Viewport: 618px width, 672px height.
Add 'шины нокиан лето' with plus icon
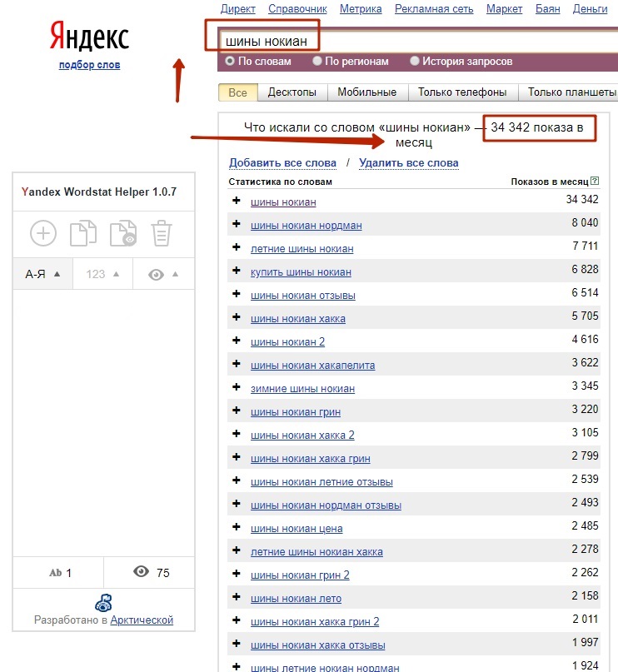tap(237, 597)
